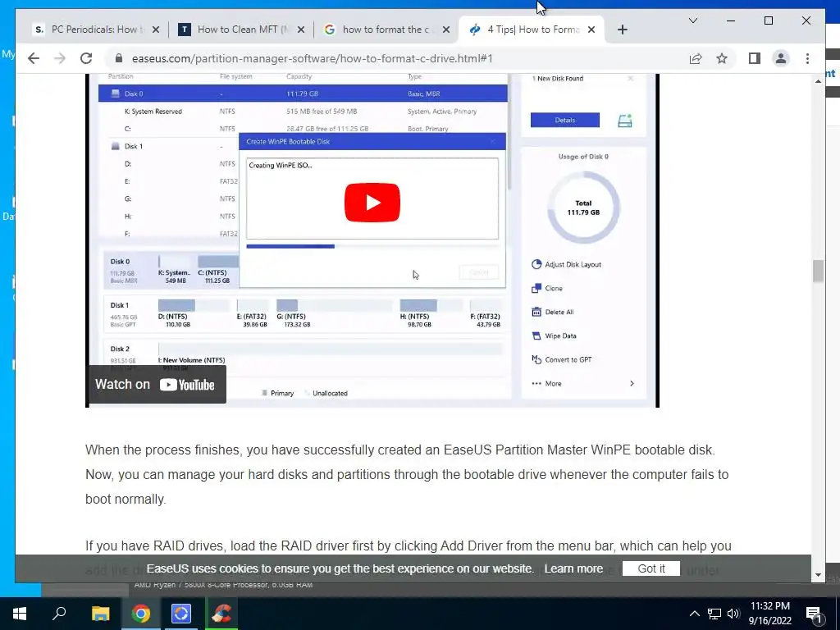Reload the current page
The image size is (840, 630).
(x=86, y=58)
